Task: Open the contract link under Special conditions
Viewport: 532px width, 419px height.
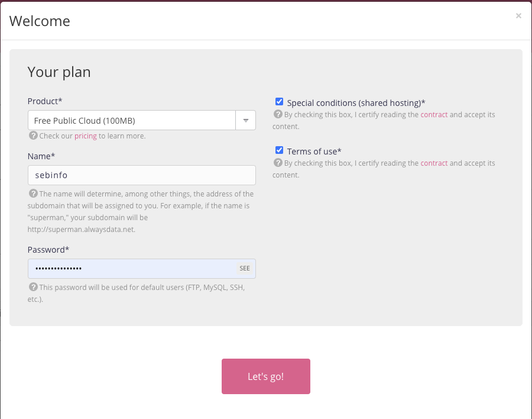Action: pos(434,115)
